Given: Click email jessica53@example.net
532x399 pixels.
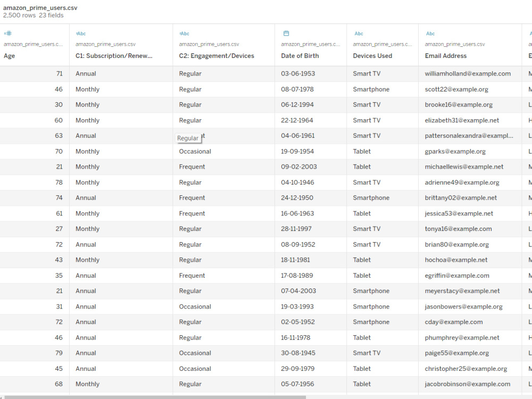Looking at the screenshot, I should pos(459,213).
